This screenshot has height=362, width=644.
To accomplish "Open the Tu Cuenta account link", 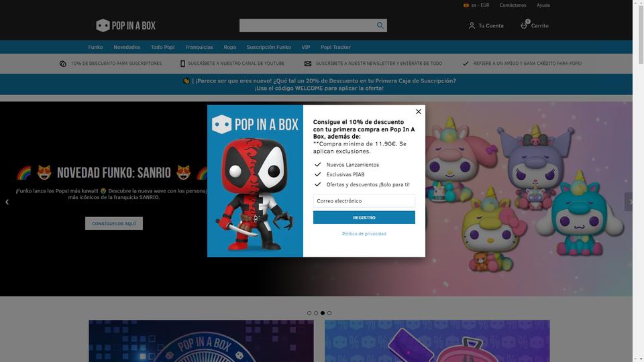I will (486, 25).
